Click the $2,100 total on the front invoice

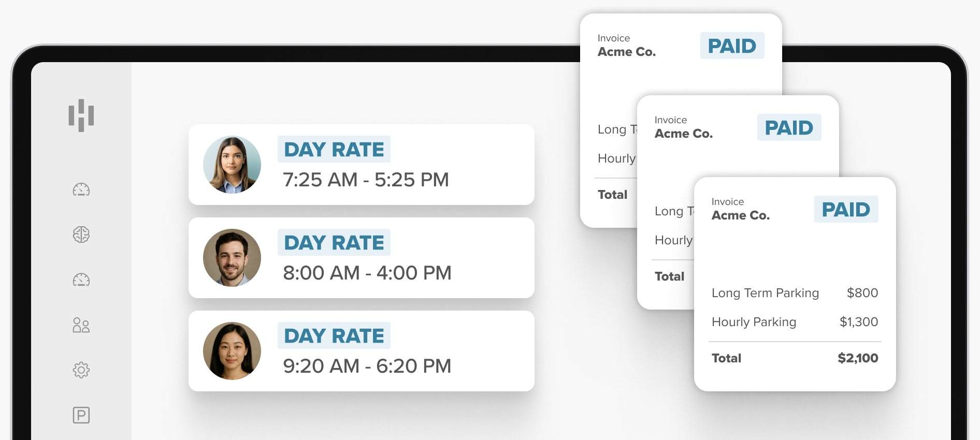click(858, 358)
